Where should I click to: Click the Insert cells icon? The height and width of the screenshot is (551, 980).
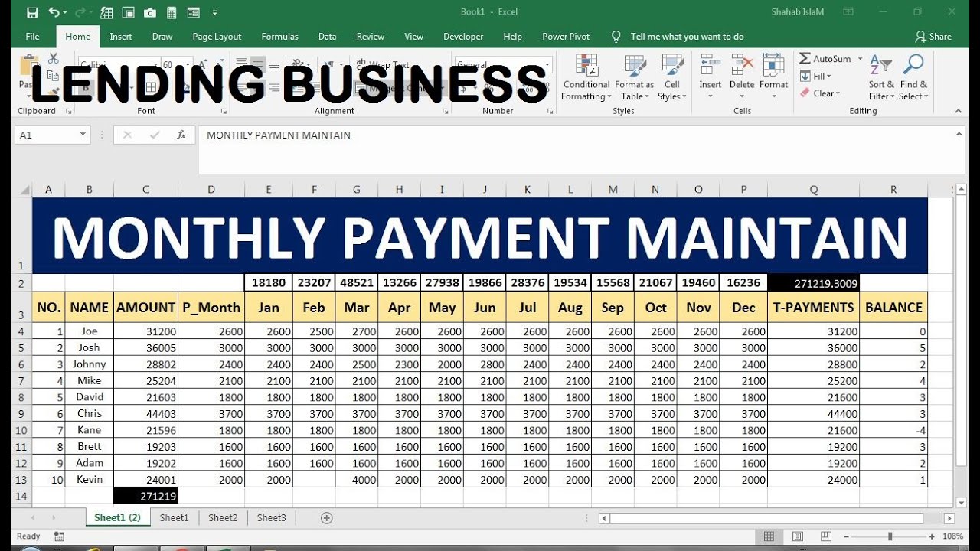pos(710,65)
